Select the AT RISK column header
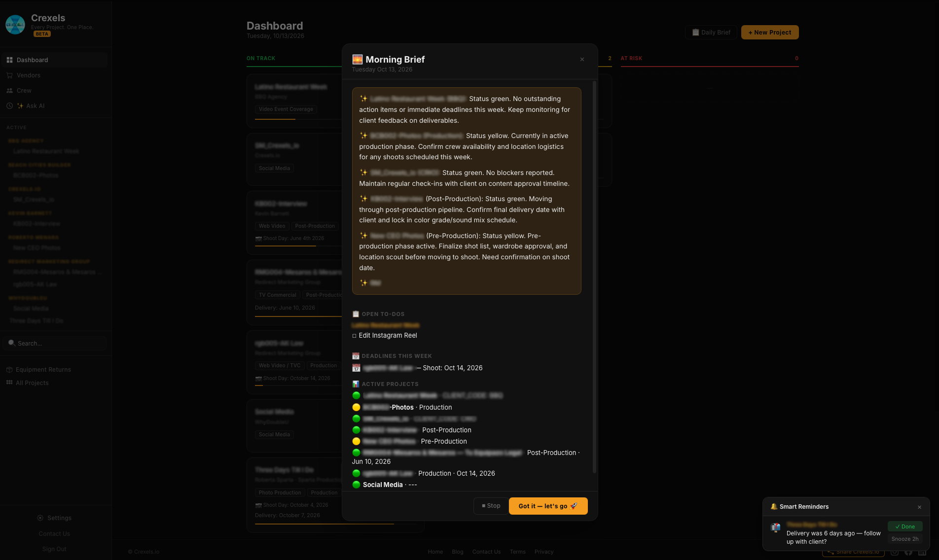Screen dimensions: 939x560 631,58
